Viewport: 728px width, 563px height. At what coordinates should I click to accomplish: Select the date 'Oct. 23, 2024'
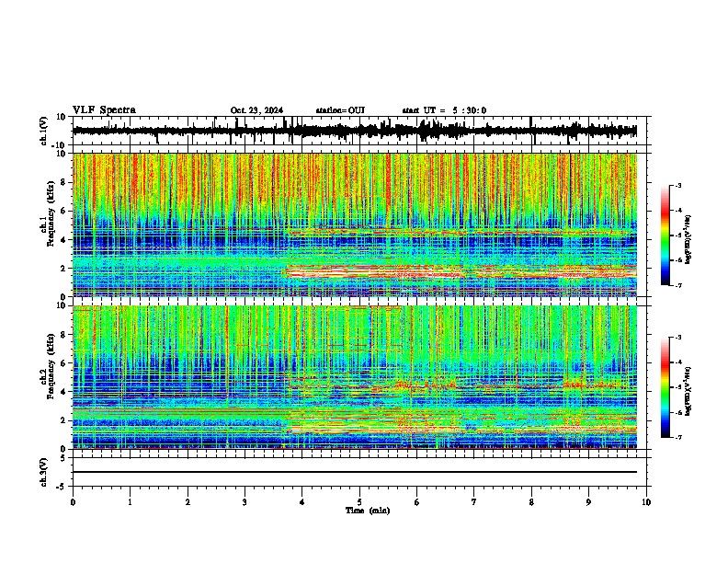coord(256,110)
